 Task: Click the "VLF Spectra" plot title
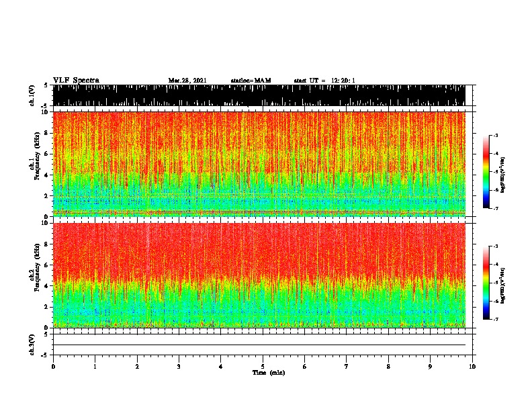coord(76,81)
